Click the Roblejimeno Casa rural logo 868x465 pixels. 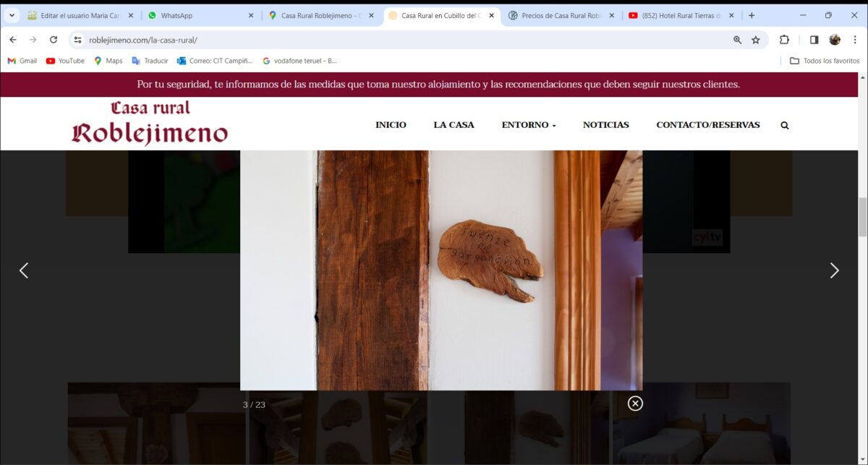pos(150,123)
